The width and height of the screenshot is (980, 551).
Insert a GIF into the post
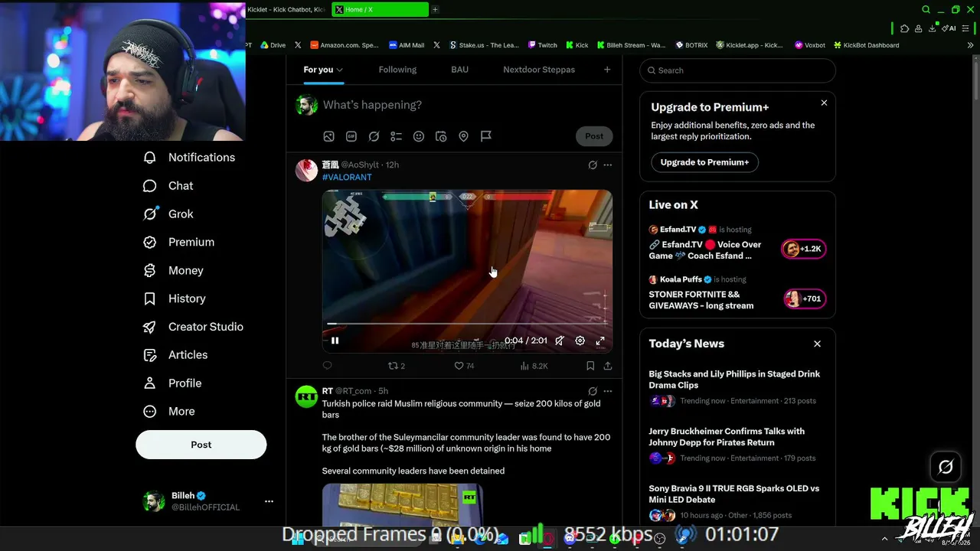point(351,136)
